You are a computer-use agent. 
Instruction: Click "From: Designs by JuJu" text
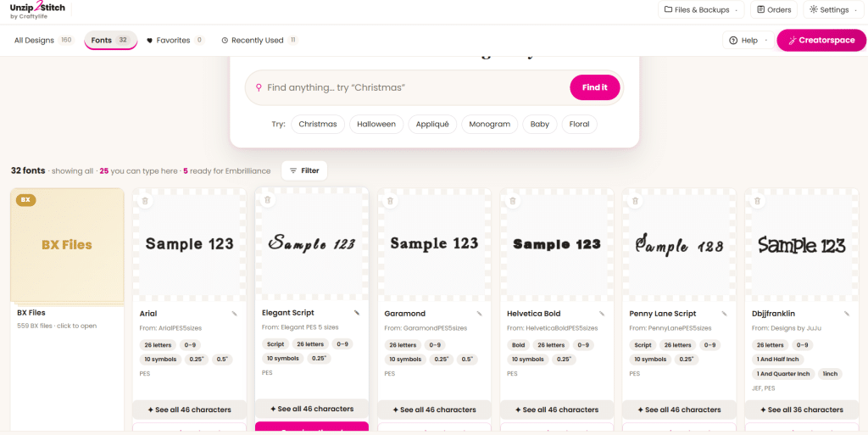(786, 328)
